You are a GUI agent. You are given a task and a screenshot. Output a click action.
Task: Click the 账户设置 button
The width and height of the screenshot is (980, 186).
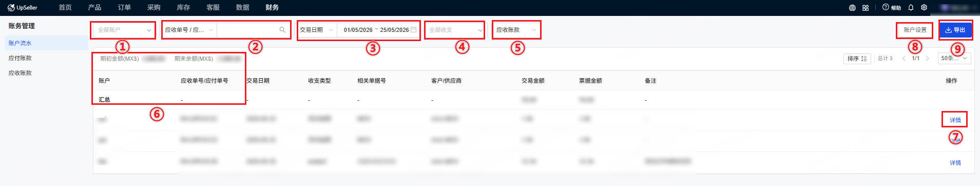(x=915, y=30)
